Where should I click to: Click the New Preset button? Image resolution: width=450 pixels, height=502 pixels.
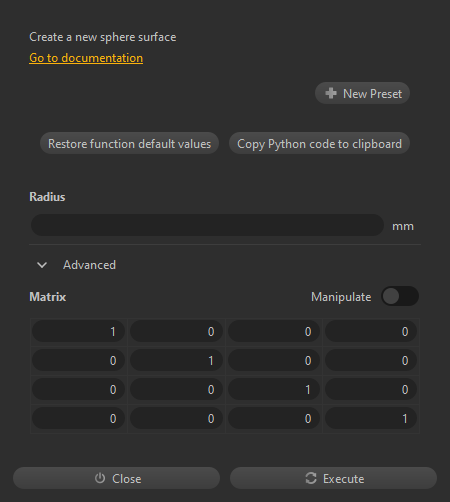tap(362, 93)
